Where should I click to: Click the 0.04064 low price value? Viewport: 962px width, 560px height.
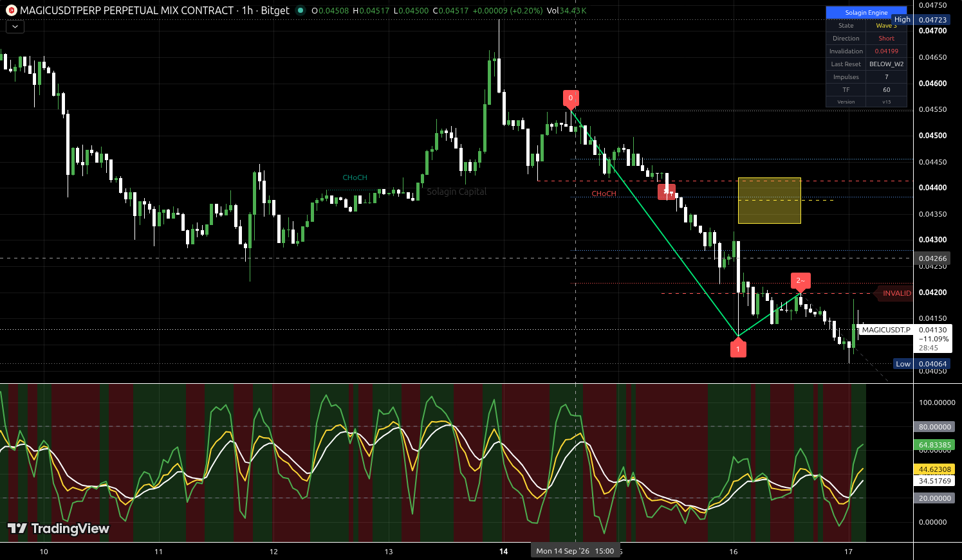[932, 364]
